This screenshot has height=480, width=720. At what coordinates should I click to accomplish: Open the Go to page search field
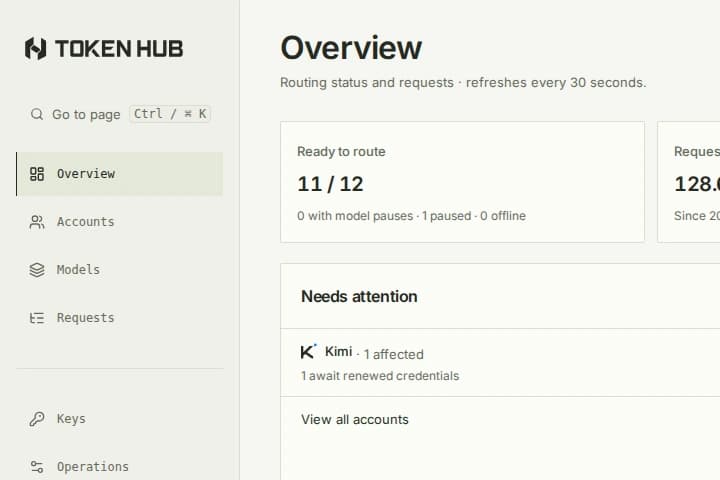tap(120, 114)
